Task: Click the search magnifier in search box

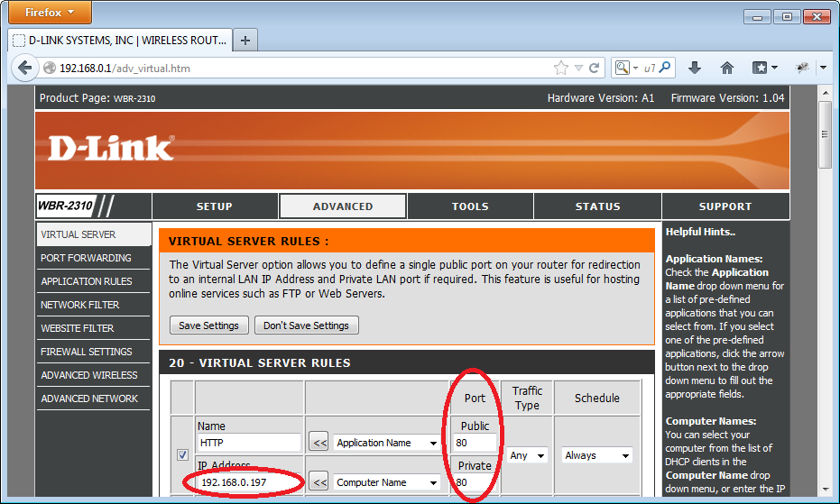Action: (665, 68)
